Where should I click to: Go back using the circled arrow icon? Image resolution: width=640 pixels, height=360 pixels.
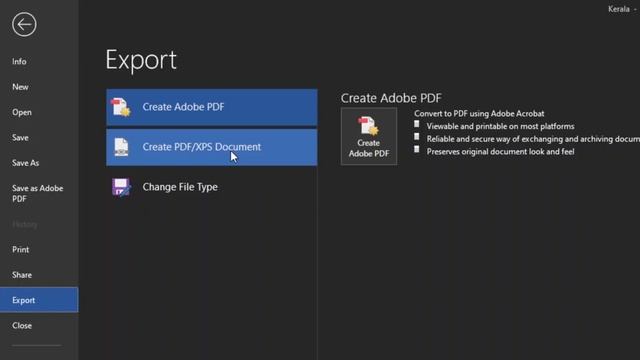pyautogui.click(x=24, y=24)
